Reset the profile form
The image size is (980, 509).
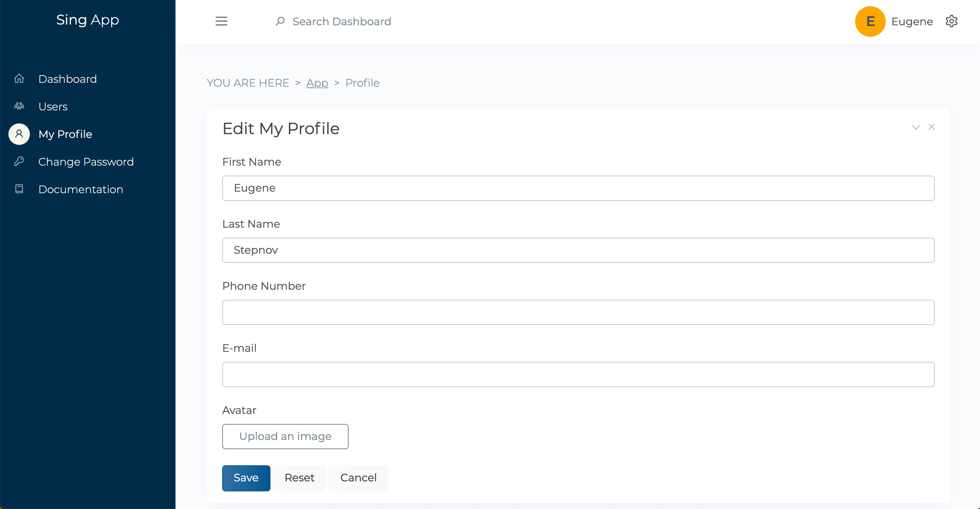pos(299,478)
